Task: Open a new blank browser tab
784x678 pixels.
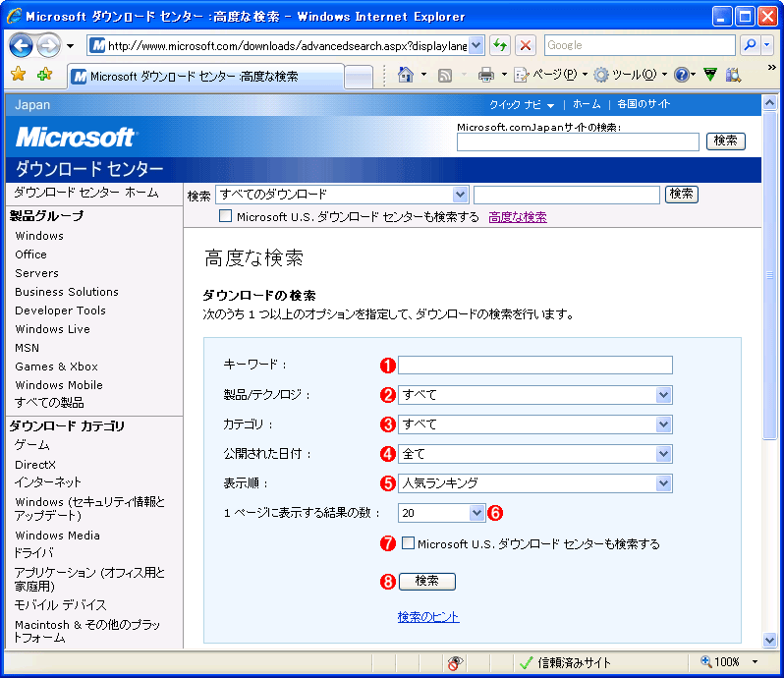Action: (x=359, y=78)
